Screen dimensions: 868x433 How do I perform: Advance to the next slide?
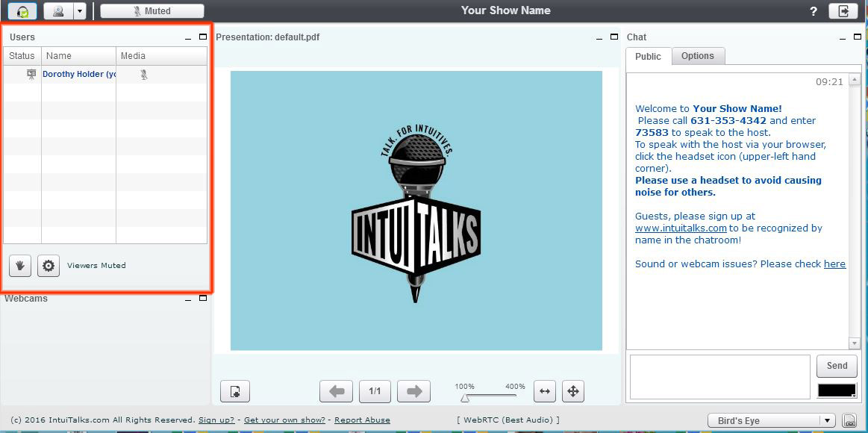[414, 391]
